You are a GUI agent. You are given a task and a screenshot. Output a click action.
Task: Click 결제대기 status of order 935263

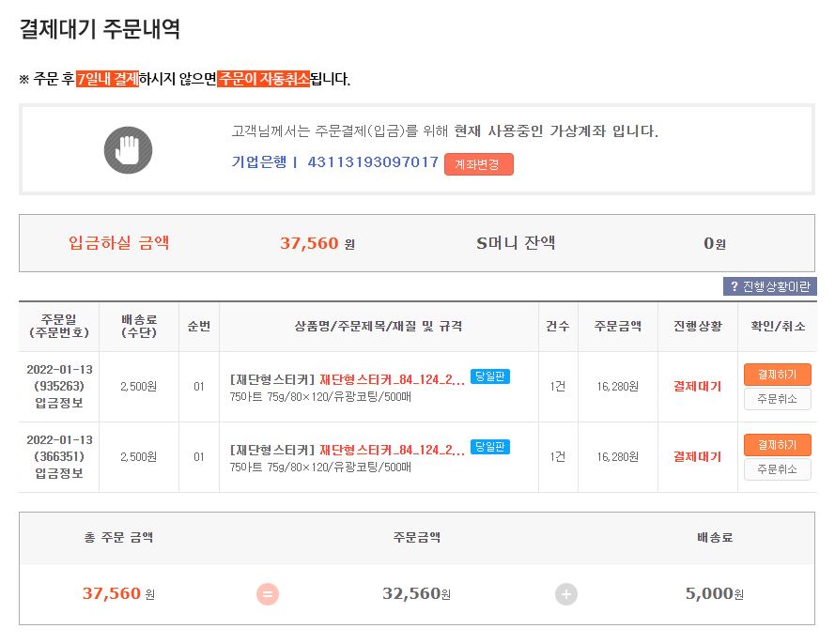[x=697, y=387]
